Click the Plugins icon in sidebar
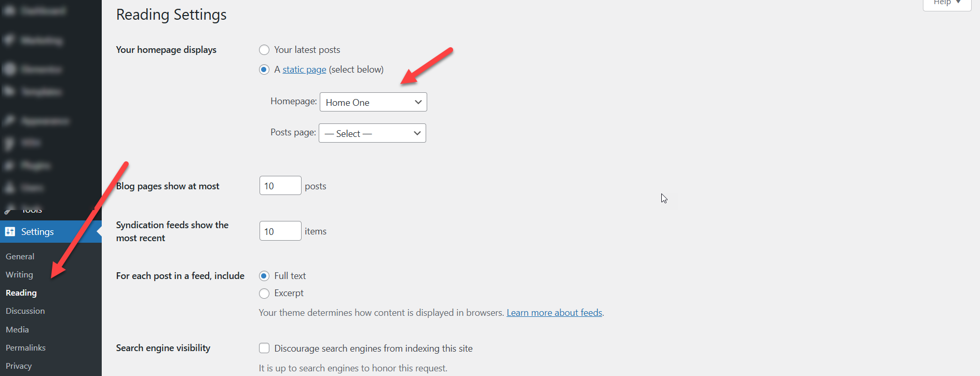The image size is (980, 376). click(9, 165)
